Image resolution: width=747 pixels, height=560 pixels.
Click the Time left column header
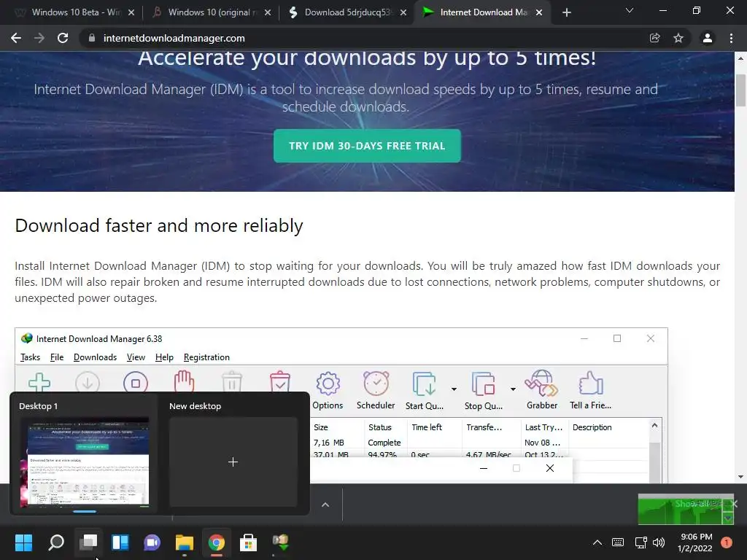coord(435,427)
